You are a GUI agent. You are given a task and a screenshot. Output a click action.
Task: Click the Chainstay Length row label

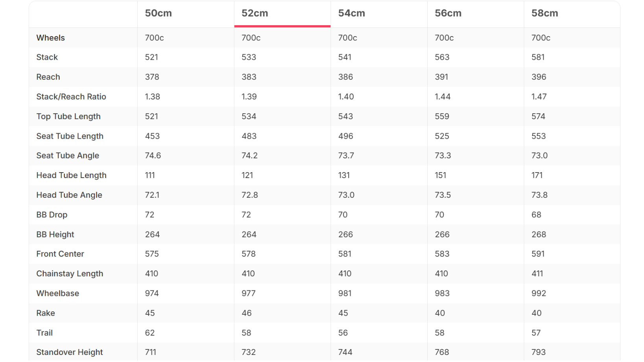[x=70, y=274]
